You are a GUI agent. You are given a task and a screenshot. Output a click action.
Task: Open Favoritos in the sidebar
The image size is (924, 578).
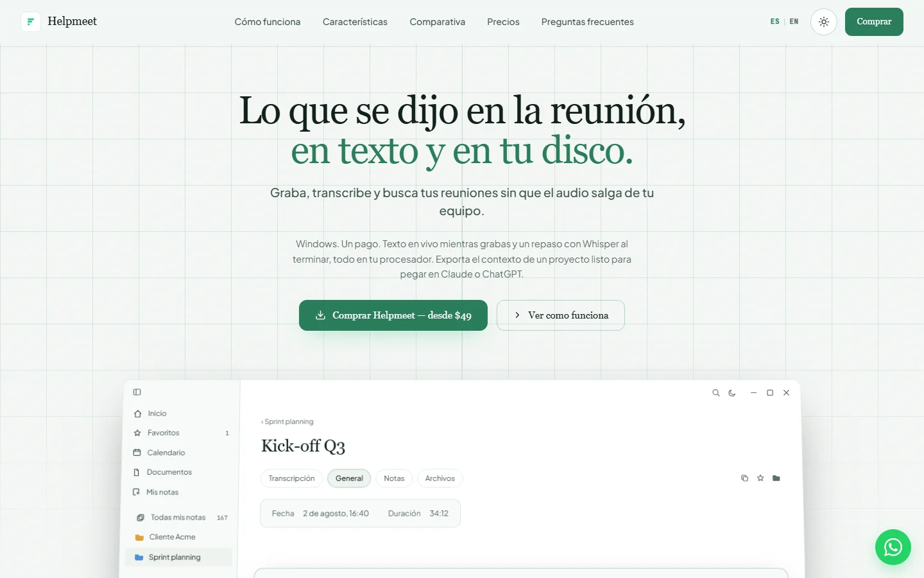[182, 433]
